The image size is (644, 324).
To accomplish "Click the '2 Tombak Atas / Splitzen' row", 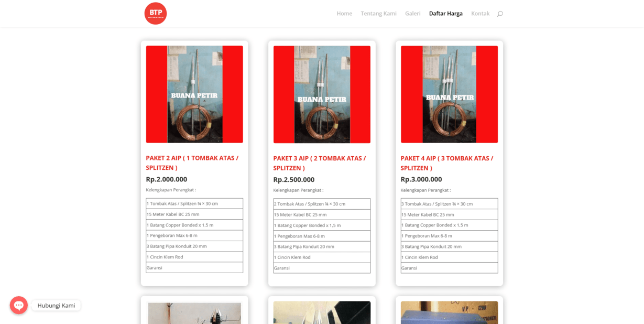I will point(322,204).
